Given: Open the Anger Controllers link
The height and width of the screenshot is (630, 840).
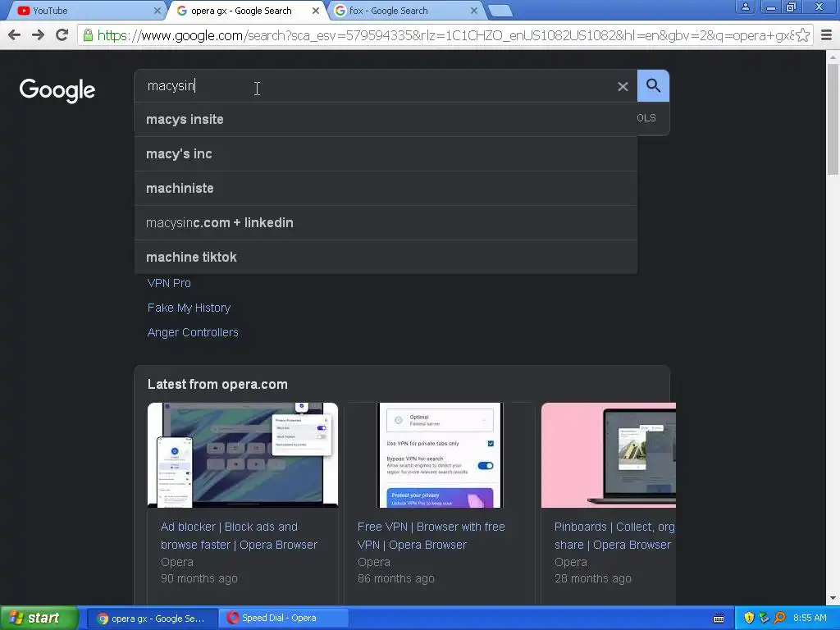Looking at the screenshot, I should coord(193,332).
